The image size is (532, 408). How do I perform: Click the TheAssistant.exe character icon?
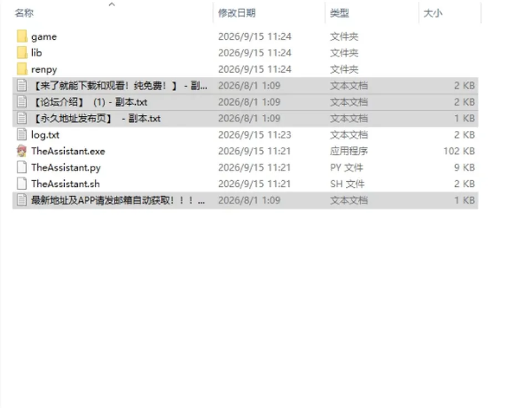coord(22,151)
